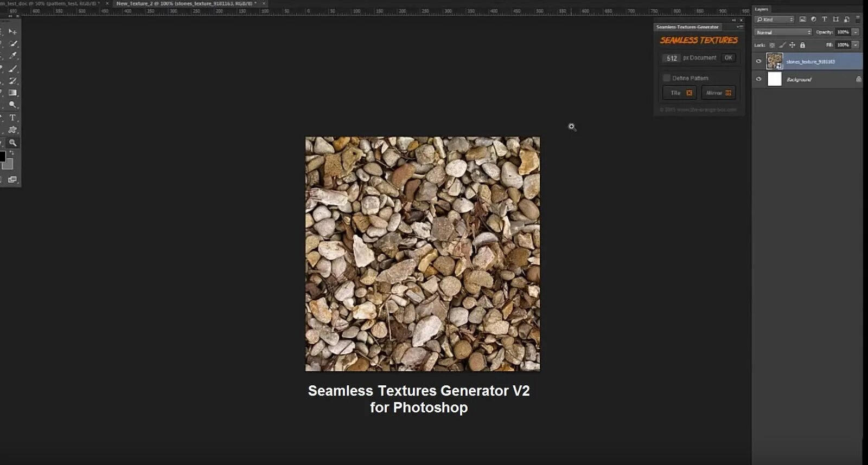Screen dimensions: 868x465
Task: Select the Gradient tool
Action: tap(13, 93)
